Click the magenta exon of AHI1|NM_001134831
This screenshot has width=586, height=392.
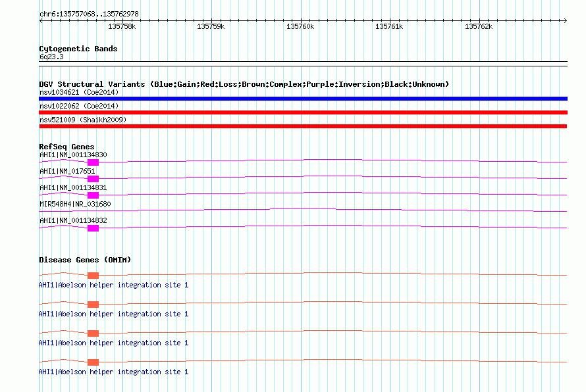(x=93, y=195)
